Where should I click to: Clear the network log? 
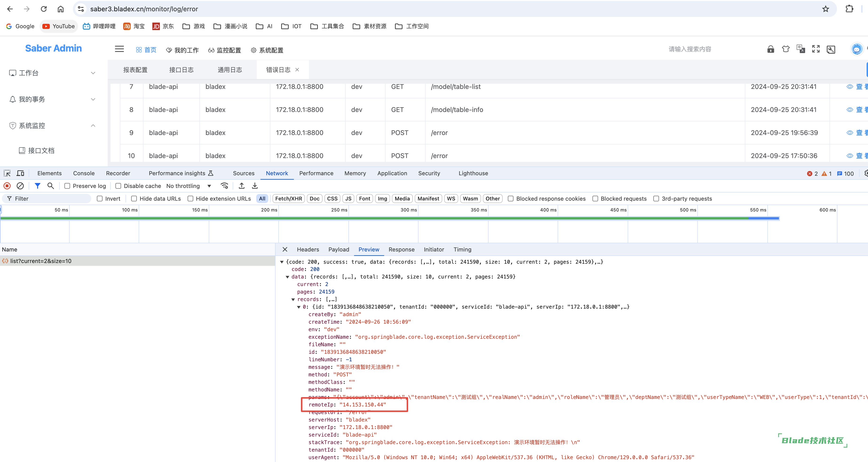[20, 186]
